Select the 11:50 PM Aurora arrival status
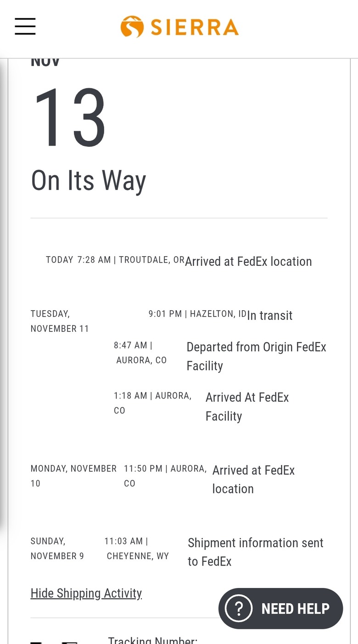 (253, 479)
